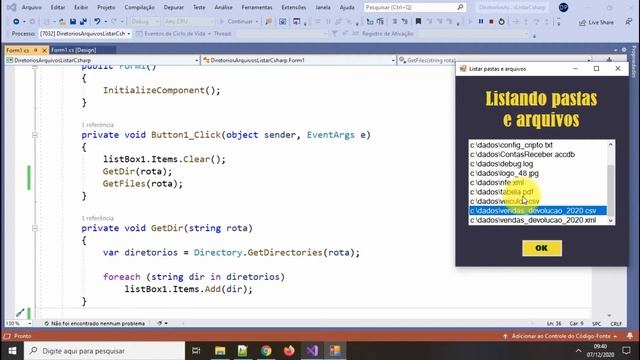Viewport: 640px width, 360px height.
Task: Show hidden system tray icons chevron
Action: point(578,351)
